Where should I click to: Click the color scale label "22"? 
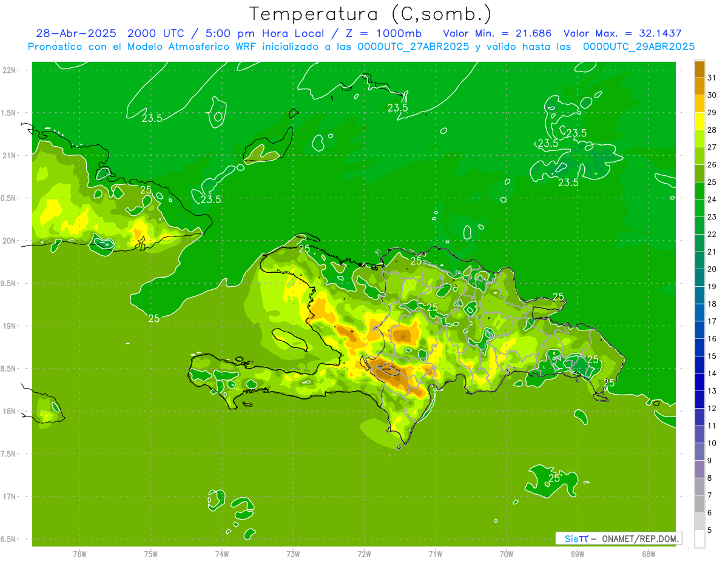point(712,234)
